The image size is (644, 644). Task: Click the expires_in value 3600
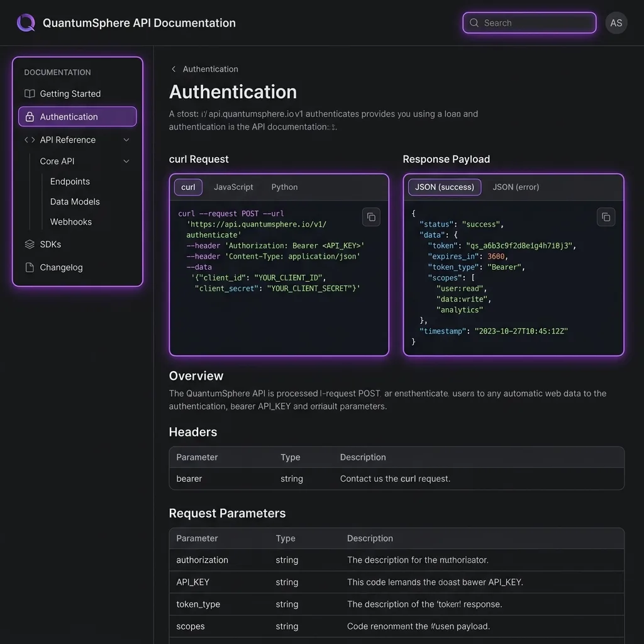[x=496, y=257]
